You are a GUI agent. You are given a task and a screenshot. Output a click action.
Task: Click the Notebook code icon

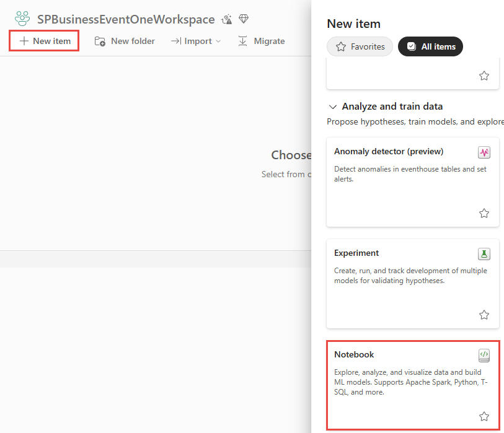[x=484, y=356]
